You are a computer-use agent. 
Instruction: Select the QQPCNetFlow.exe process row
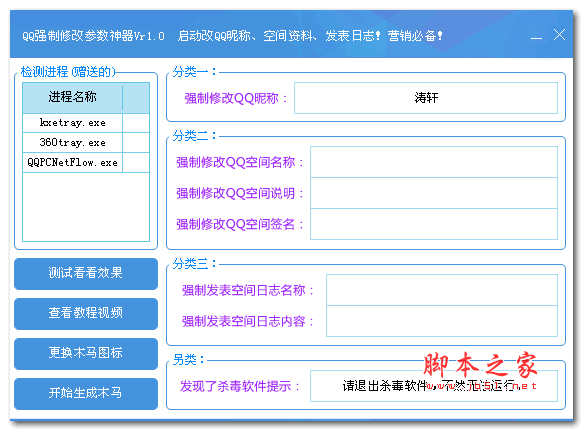click(x=86, y=162)
